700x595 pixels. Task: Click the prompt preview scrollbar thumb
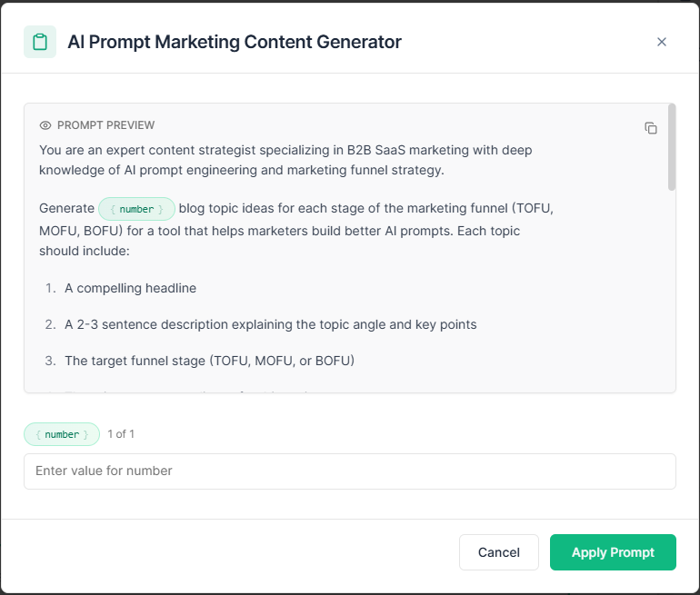point(672,147)
